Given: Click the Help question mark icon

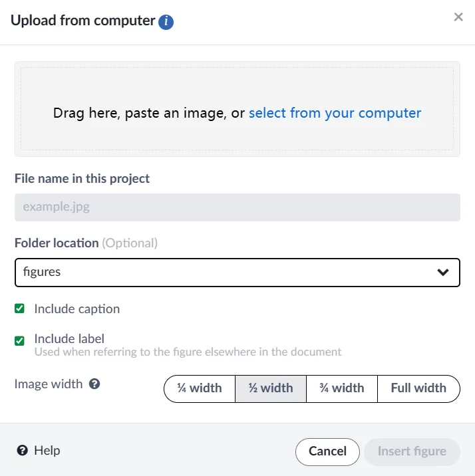Looking at the screenshot, I should (x=23, y=451).
